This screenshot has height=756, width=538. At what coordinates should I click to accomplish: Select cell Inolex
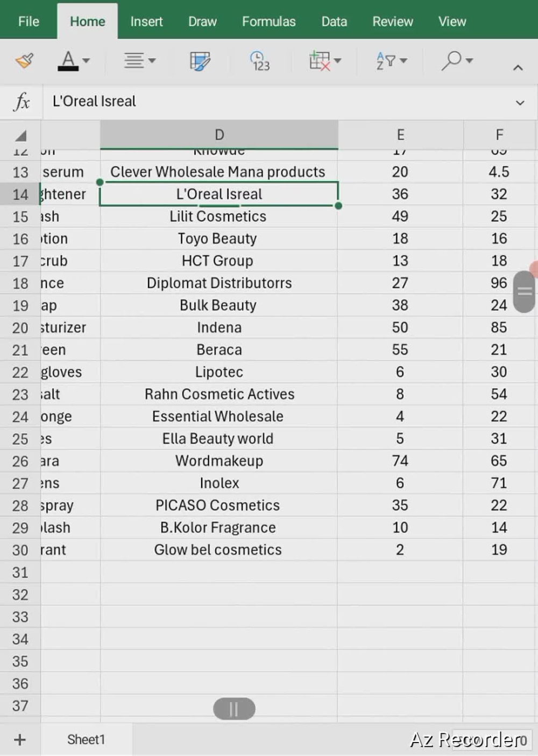point(219,484)
